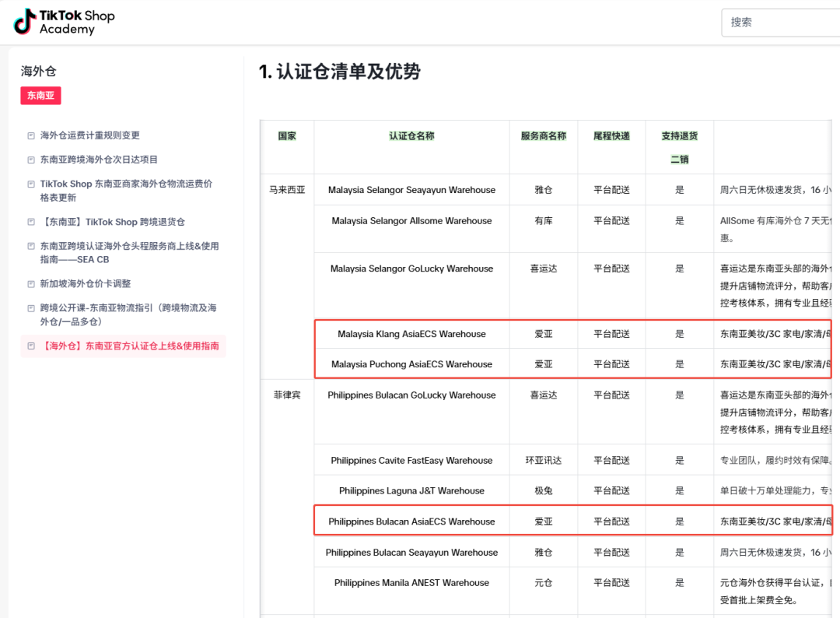This screenshot has width=840, height=618.
Task: Click document icon beside 【海外仓】东南亚官方认证仓 item
Action: tap(31, 346)
